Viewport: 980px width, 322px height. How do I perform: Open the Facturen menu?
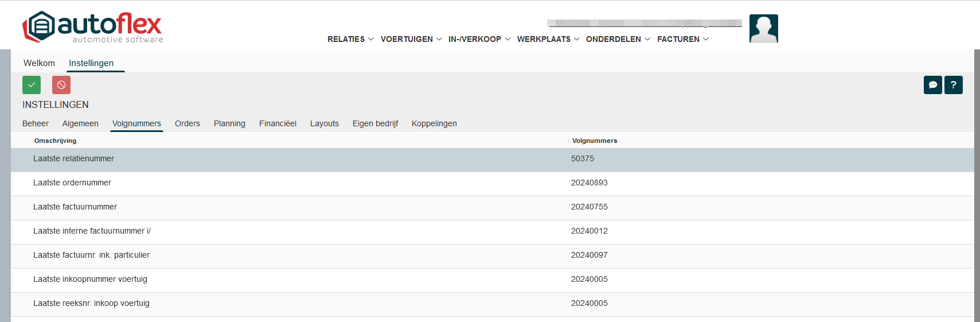(682, 39)
